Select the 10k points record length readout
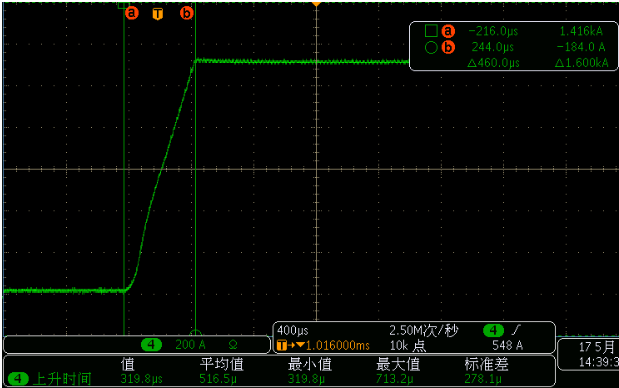Viewport: 619px width, 388px height. click(x=408, y=346)
